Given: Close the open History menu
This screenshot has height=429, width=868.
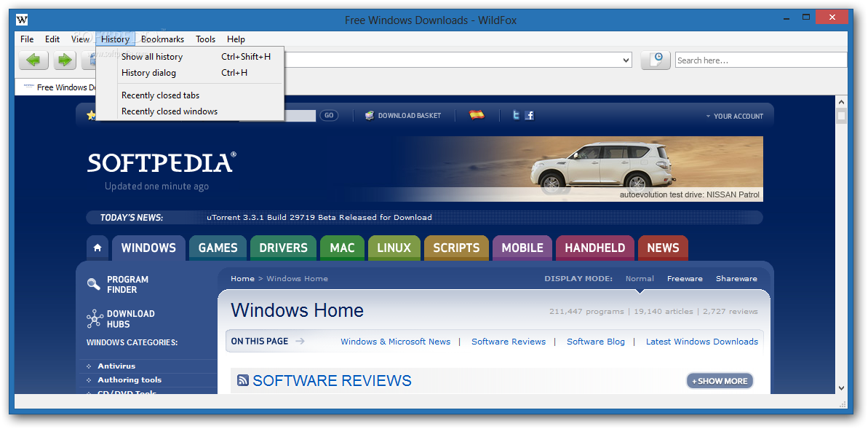Looking at the screenshot, I should tap(115, 39).
